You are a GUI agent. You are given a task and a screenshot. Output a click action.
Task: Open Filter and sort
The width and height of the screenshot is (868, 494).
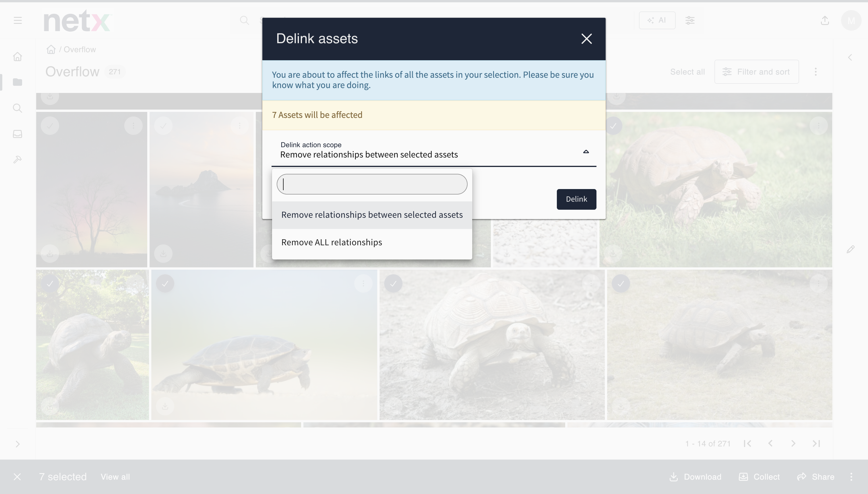pyautogui.click(x=756, y=72)
